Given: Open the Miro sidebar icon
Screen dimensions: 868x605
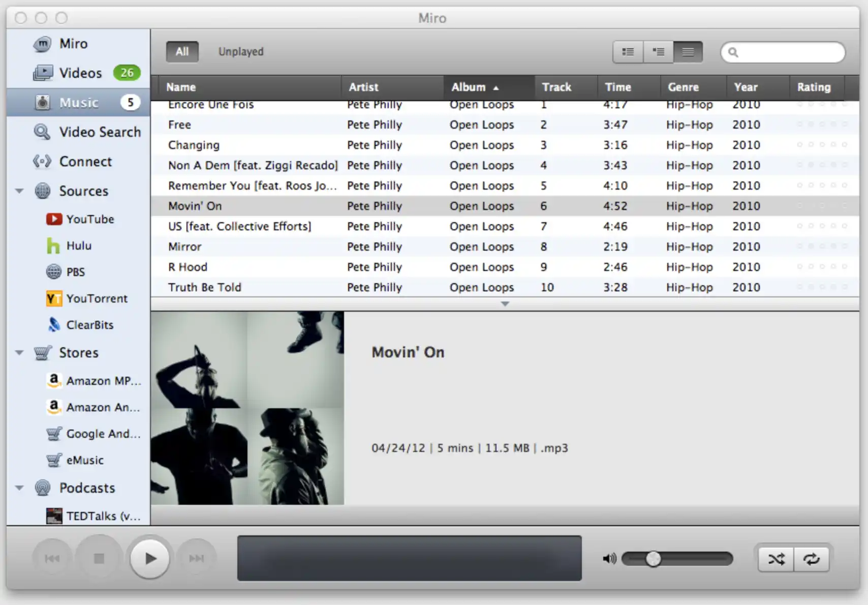Looking at the screenshot, I should (x=42, y=44).
